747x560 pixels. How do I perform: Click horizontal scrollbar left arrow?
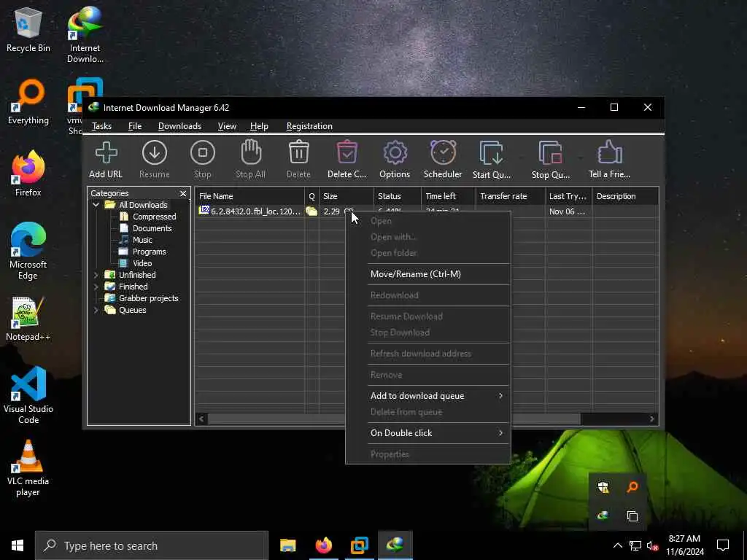click(201, 419)
